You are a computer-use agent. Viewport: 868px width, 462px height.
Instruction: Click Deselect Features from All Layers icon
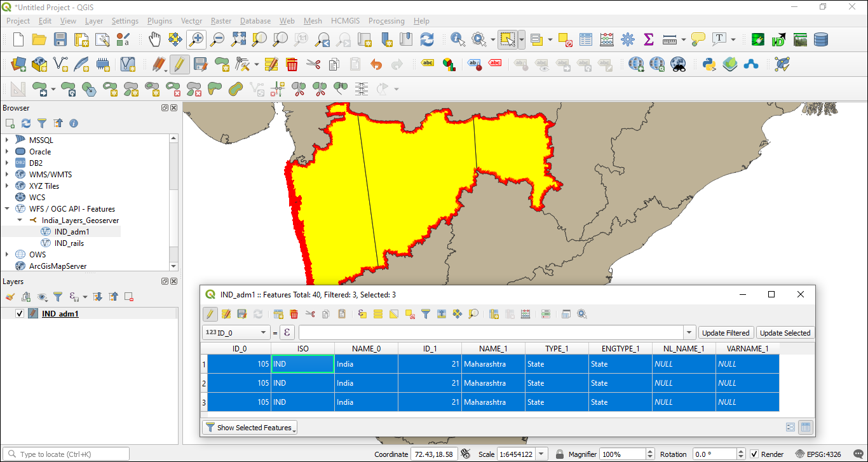click(565, 39)
